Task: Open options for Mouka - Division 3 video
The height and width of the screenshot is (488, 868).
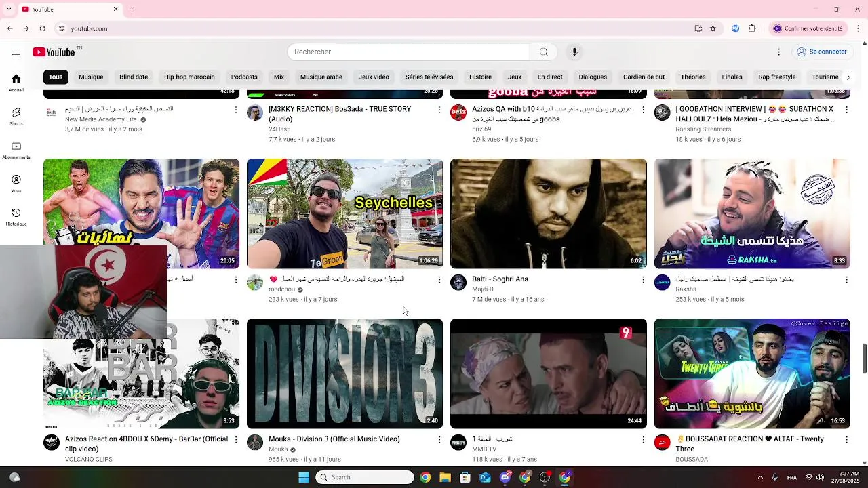Action: click(439, 439)
